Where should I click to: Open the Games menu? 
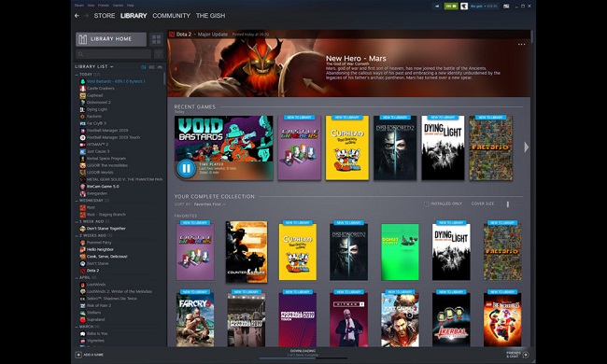[118, 6]
